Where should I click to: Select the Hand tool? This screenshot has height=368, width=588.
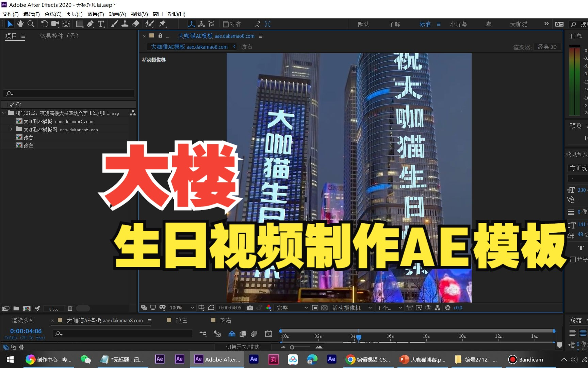20,24
